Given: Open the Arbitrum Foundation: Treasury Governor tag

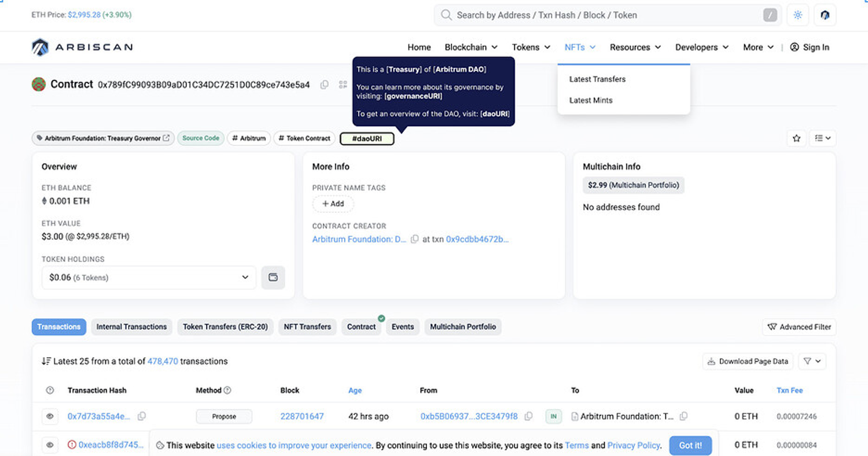Looking at the screenshot, I should [103, 138].
